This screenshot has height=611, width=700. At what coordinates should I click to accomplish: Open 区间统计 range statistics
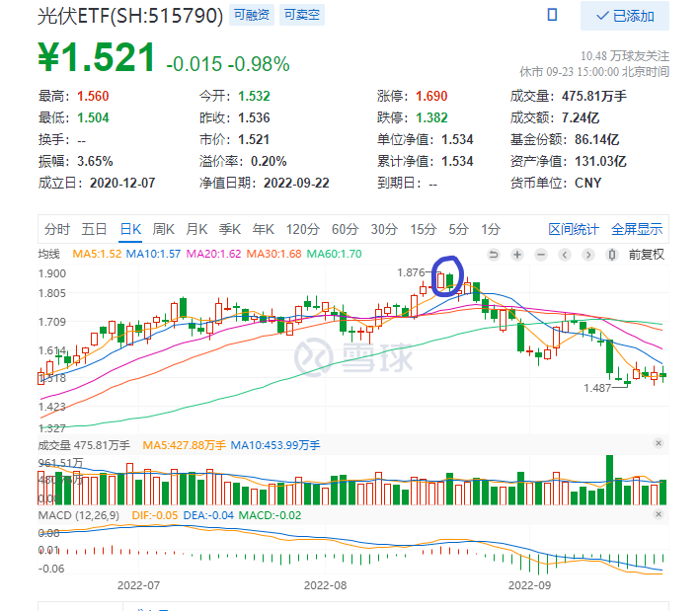(x=574, y=229)
